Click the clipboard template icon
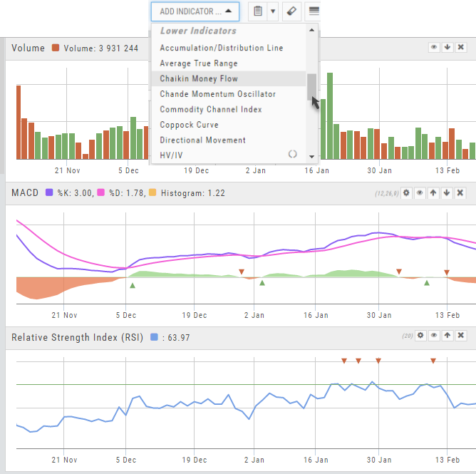 click(x=258, y=11)
